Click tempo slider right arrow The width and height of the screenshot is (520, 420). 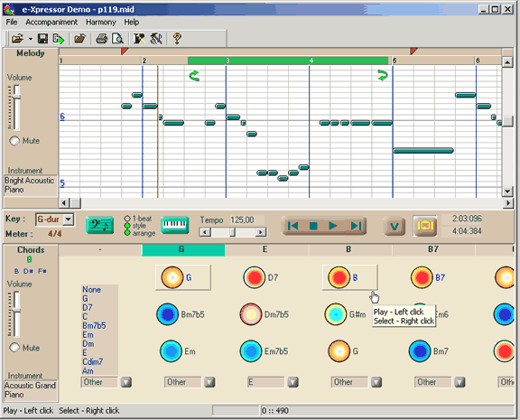point(261,232)
